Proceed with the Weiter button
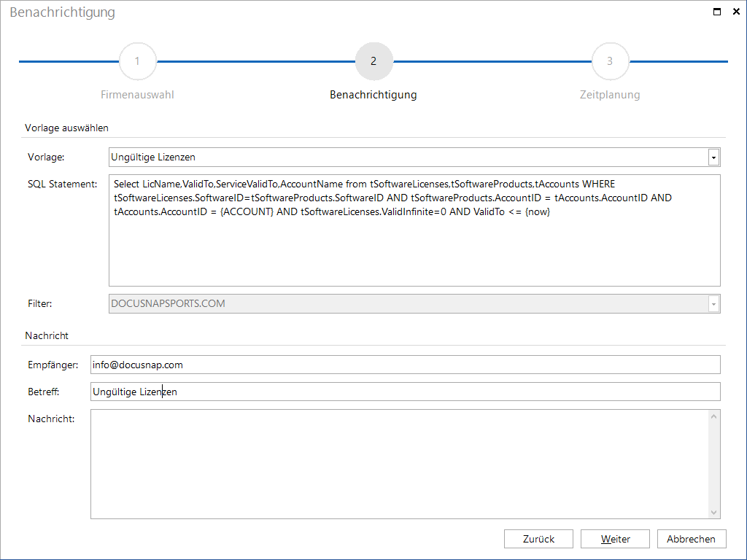 [616, 539]
